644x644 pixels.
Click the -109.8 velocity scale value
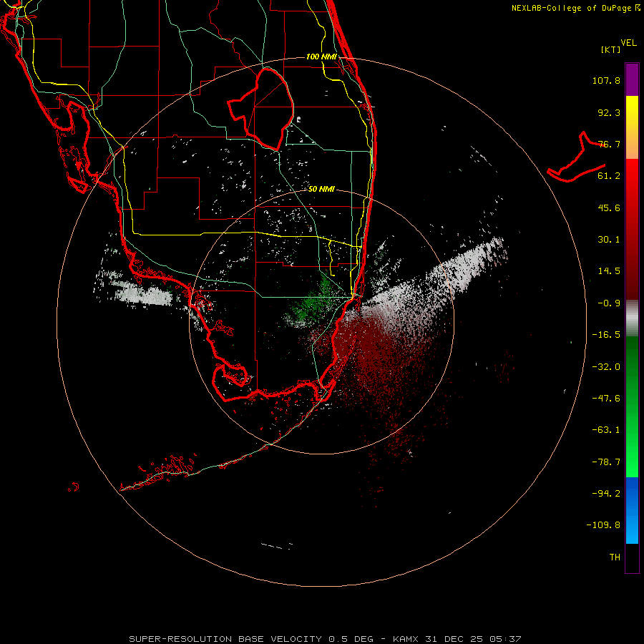tap(603, 525)
